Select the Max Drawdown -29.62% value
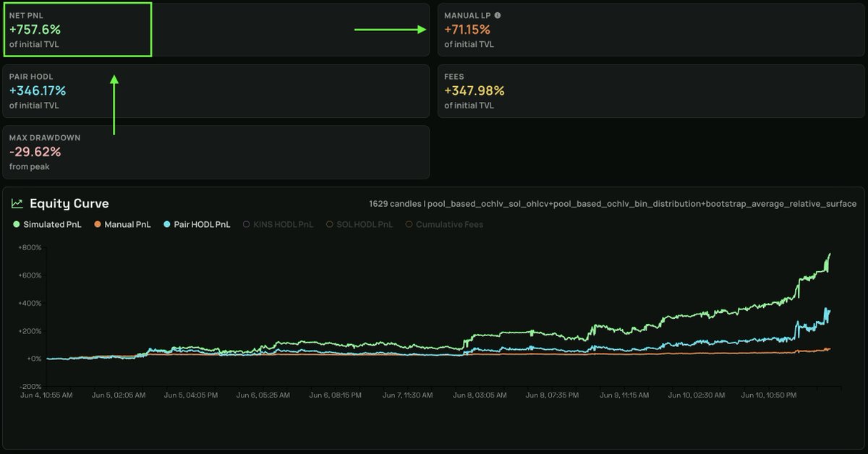 click(35, 153)
